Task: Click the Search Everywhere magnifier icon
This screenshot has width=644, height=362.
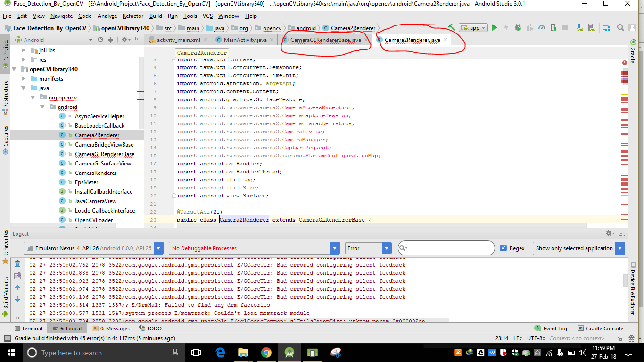Action: [x=620, y=28]
